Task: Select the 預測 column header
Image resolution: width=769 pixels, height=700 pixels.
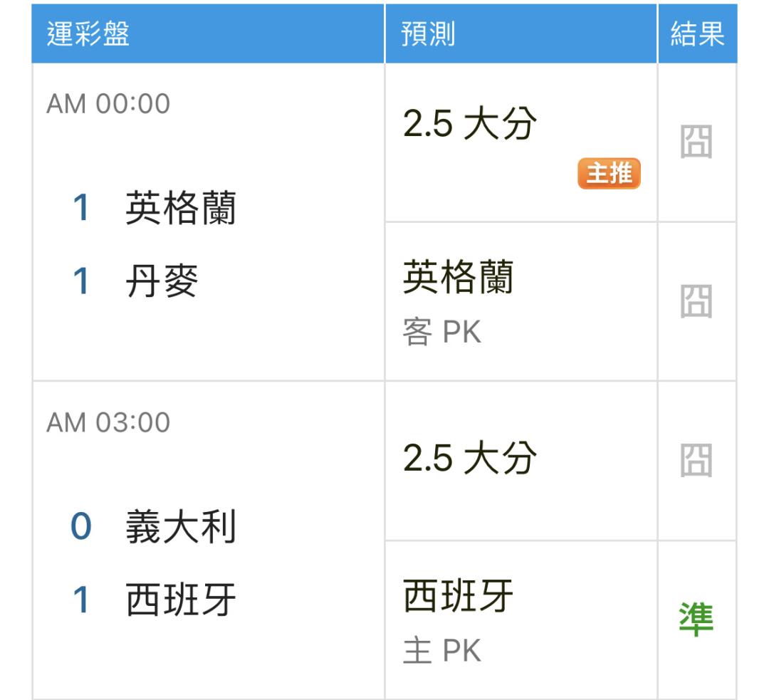Action: coord(428,34)
